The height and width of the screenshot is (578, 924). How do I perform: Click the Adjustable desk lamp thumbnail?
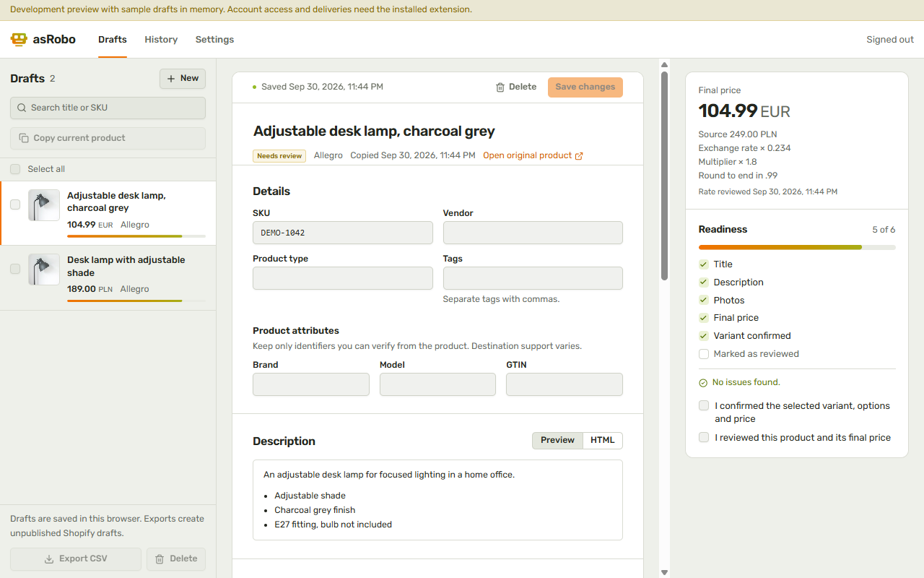44,205
